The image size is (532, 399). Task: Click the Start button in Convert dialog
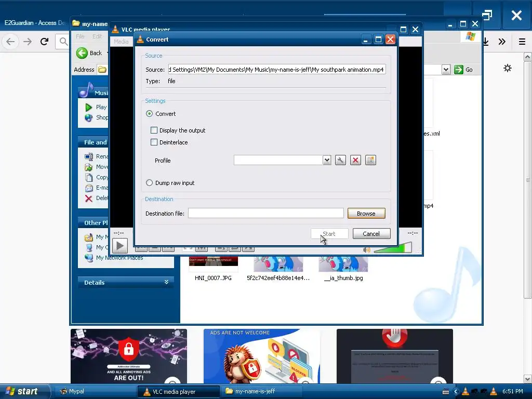pyautogui.click(x=329, y=233)
